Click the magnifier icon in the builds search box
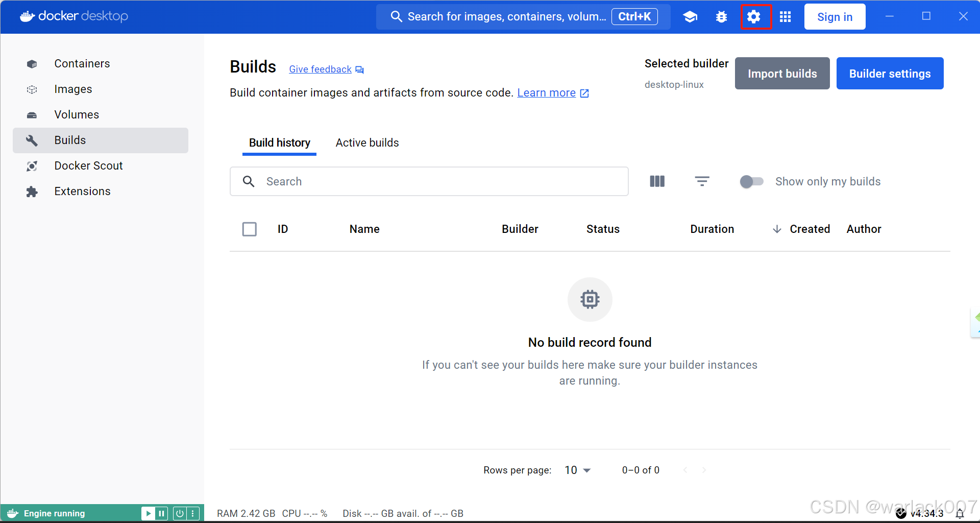The width and height of the screenshot is (980, 523). click(249, 181)
